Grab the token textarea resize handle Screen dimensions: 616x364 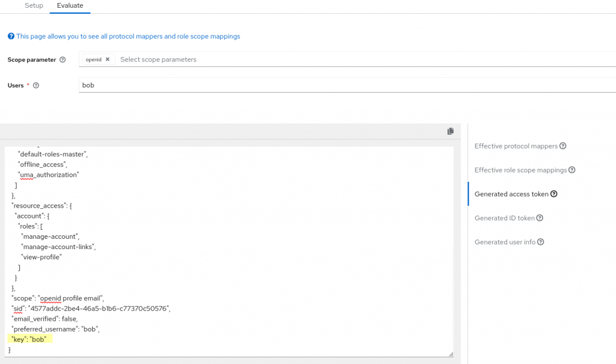pyautogui.click(x=451, y=354)
